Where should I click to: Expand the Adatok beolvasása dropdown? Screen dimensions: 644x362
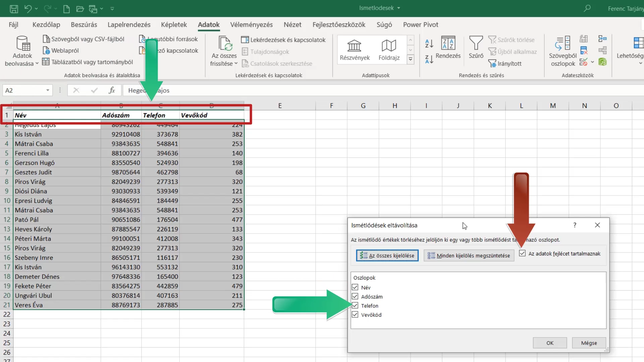pos(37,63)
